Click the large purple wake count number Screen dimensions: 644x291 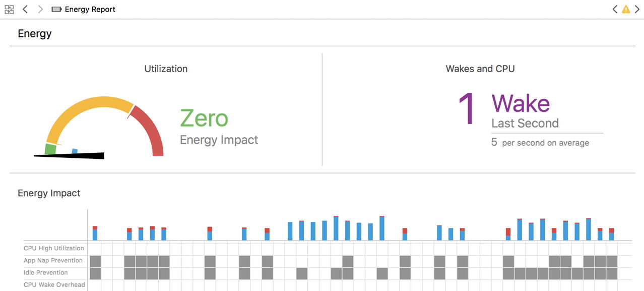pyautogui.click(x=467, y=109)
